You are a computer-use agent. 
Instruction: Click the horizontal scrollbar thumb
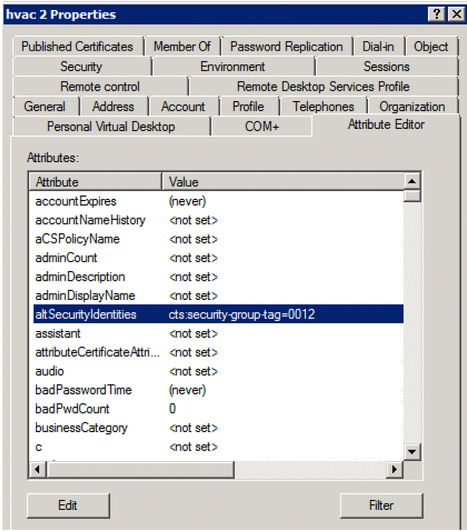(x=140, y=469)
